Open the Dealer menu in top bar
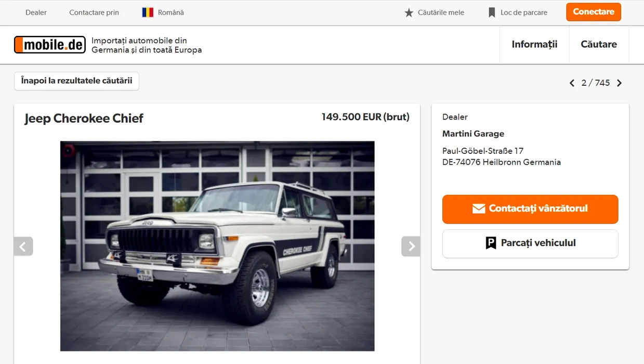This screenshot has width=644, height=364. [x=36, y=12]
